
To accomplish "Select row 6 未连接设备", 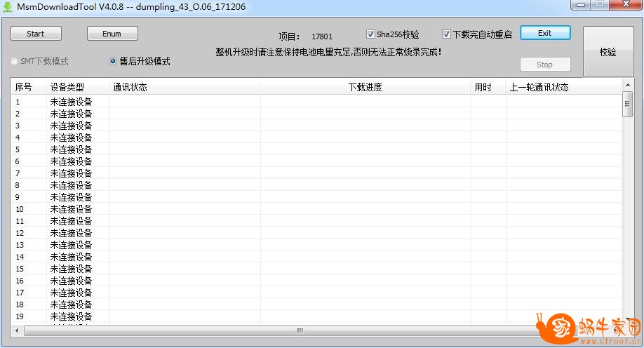I will [316, 161].
